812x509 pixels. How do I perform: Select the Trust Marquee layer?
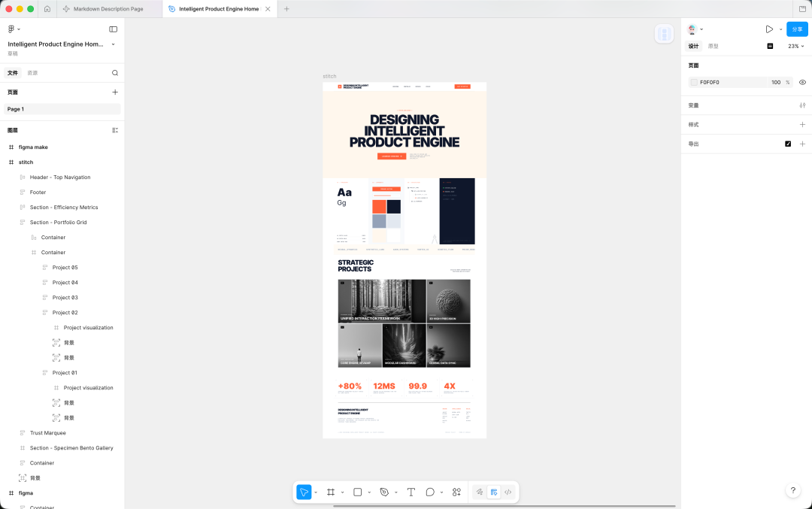pos(47,433)
